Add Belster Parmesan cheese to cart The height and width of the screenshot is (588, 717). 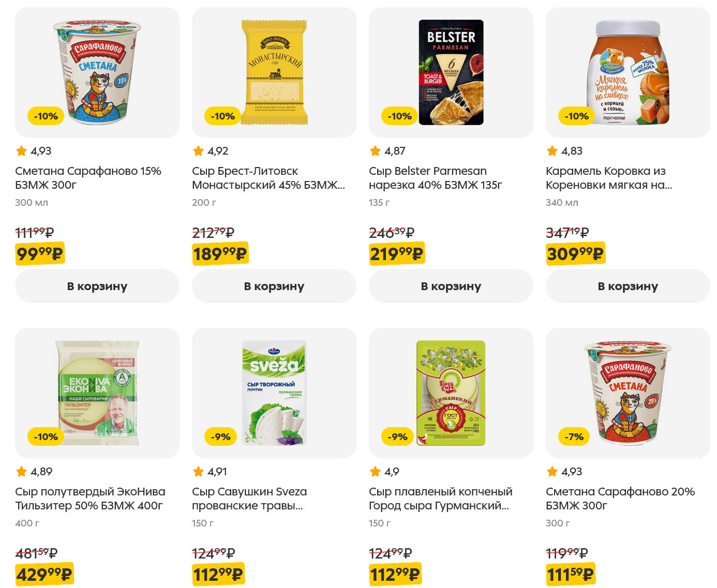point(451,286)
